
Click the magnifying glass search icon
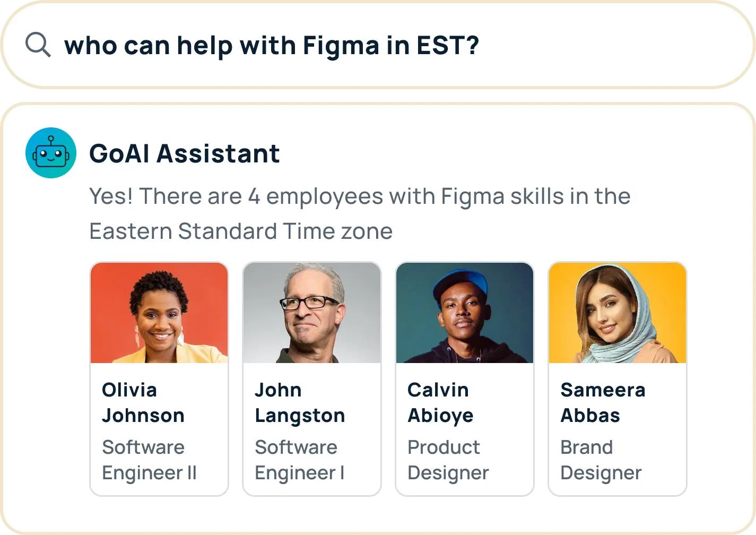click(x=38, y=45)
